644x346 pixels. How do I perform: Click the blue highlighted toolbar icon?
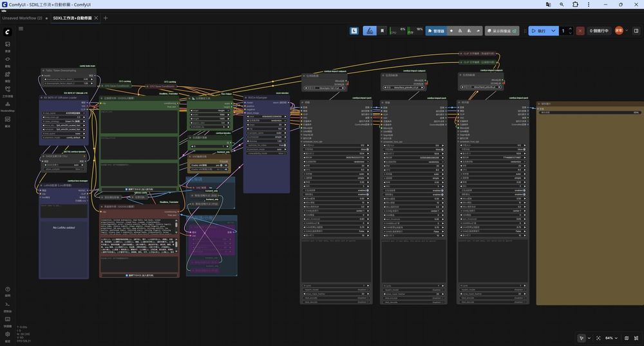coord(370,31)
